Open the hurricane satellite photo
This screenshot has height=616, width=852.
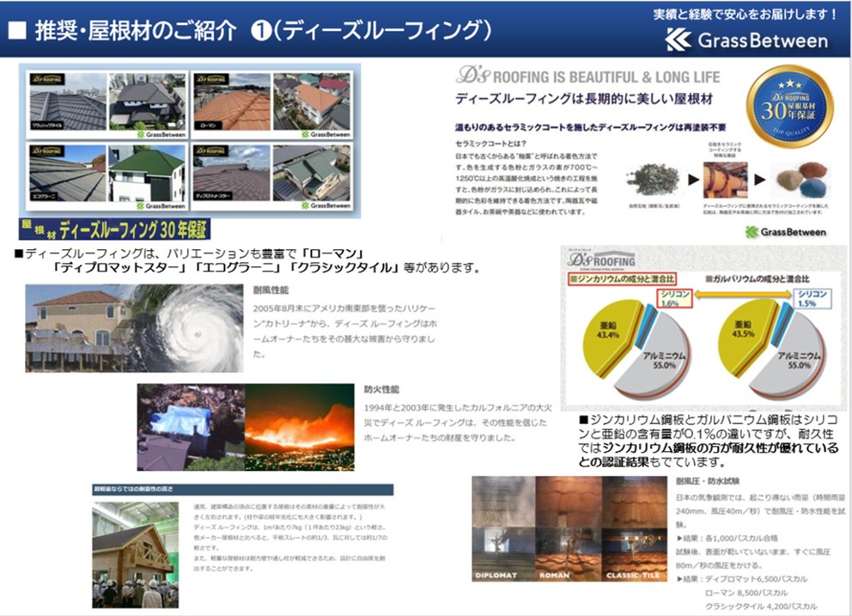click(x=187, y=328)
